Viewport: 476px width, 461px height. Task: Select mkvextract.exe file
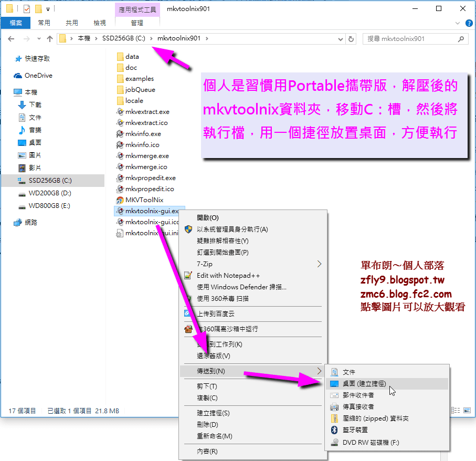(143, 112)
